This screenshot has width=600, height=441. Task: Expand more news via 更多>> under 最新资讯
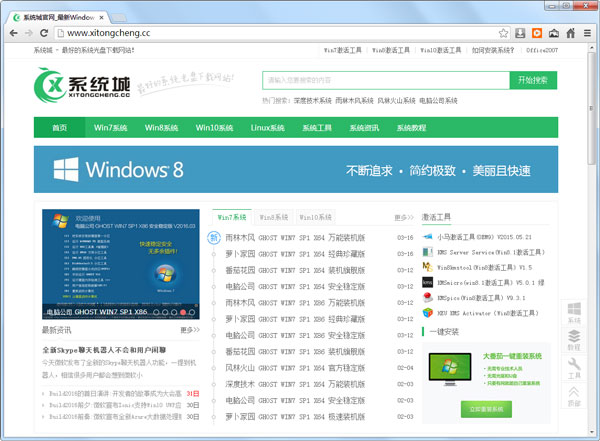tap(190, 330)
